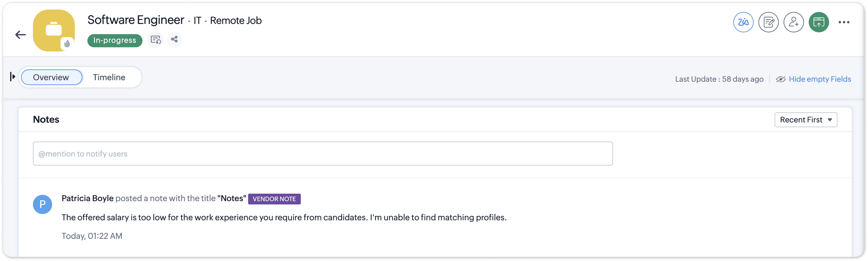
Task: Click the In-progress status badge
Action: [115, 40]
